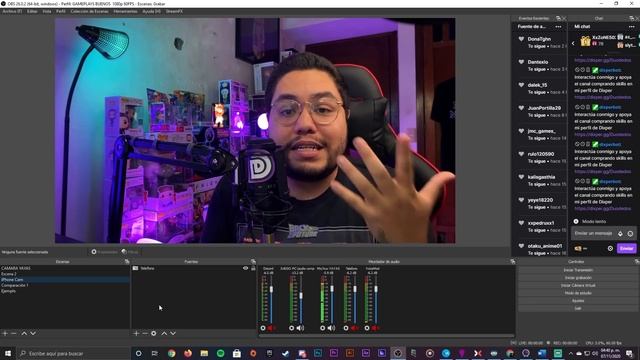Open channel points icon below chat input
Image resolution: width=640 pixels, height=360 pixels.
tap(578, 248)
